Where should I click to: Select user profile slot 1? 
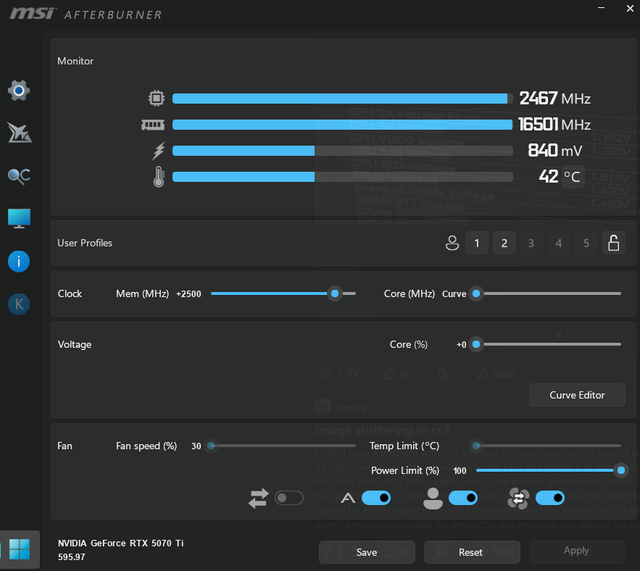pyautogui.click(x=477, y=243)
